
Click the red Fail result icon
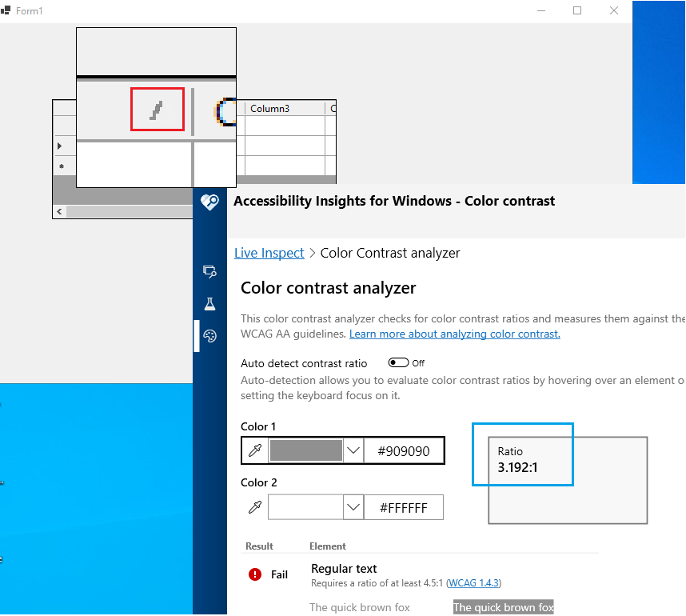[253, 574]
